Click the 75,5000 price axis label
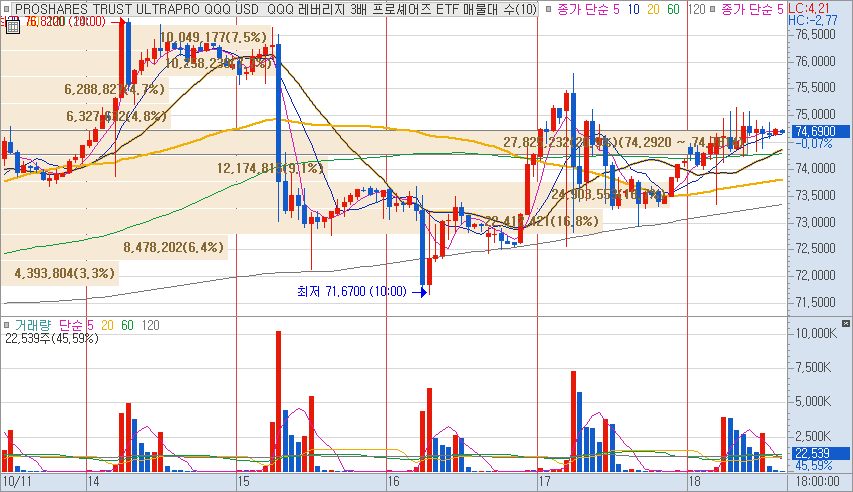 coord(815,88)
